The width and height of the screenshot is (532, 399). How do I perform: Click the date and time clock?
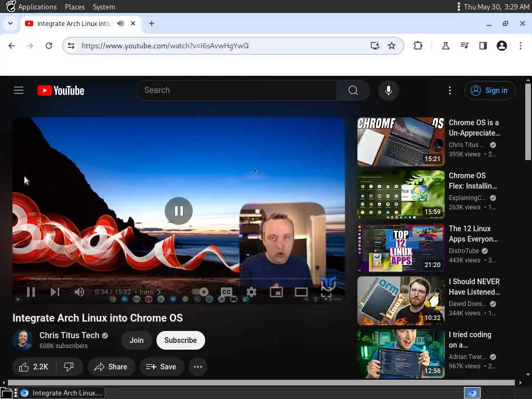click(x=496, y=7)
